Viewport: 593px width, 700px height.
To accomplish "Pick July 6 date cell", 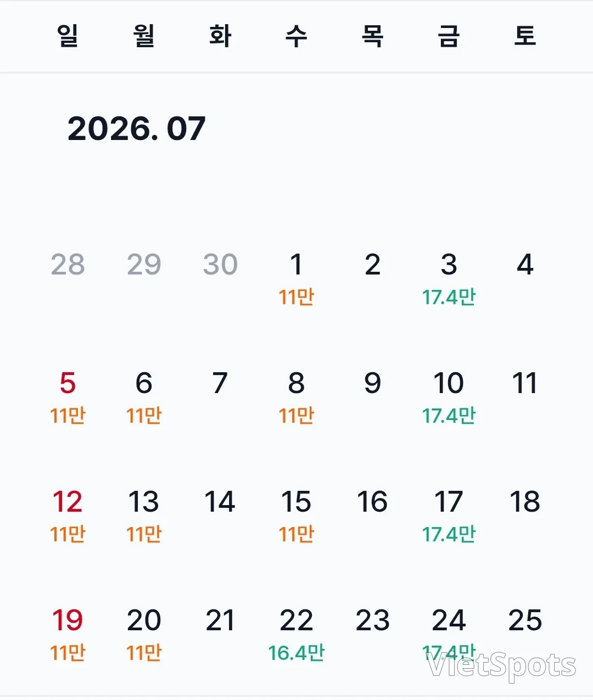I will pos(144,397).
